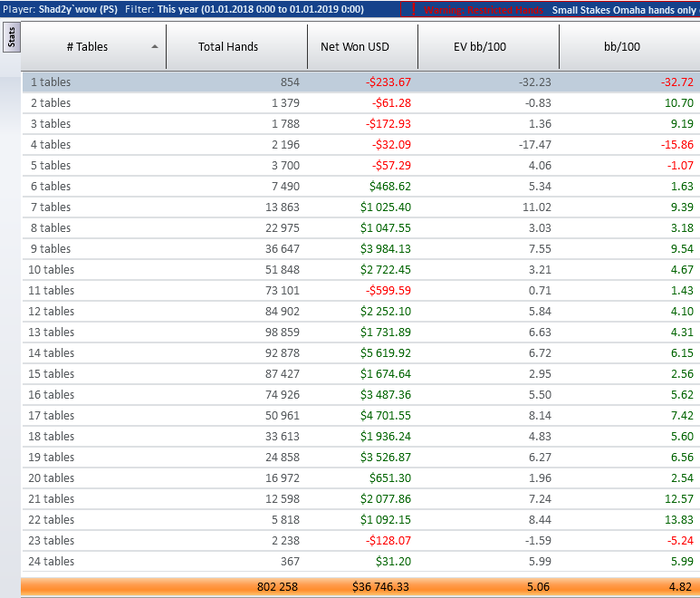Image resolution: width=700 pixels, height=598 pixels.
Task: Click the total hands value 367
Action: pos(290,561)
